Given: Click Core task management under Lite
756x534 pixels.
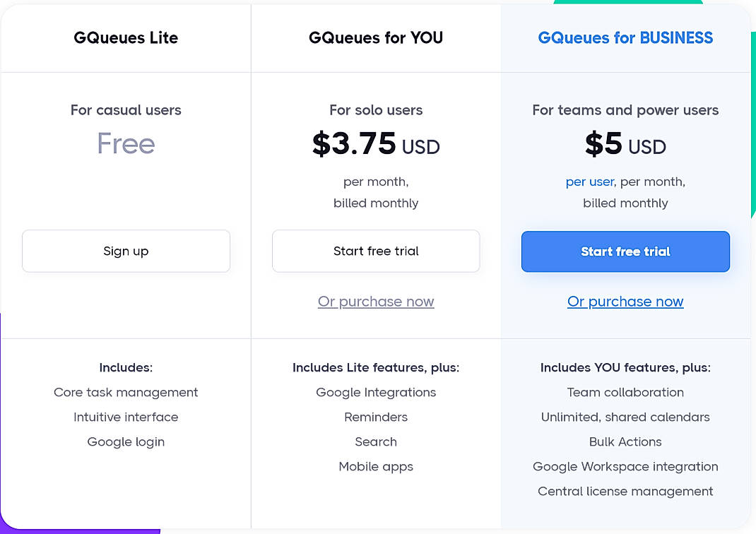Looking at the screenshot, I should [x=126, y=392].
